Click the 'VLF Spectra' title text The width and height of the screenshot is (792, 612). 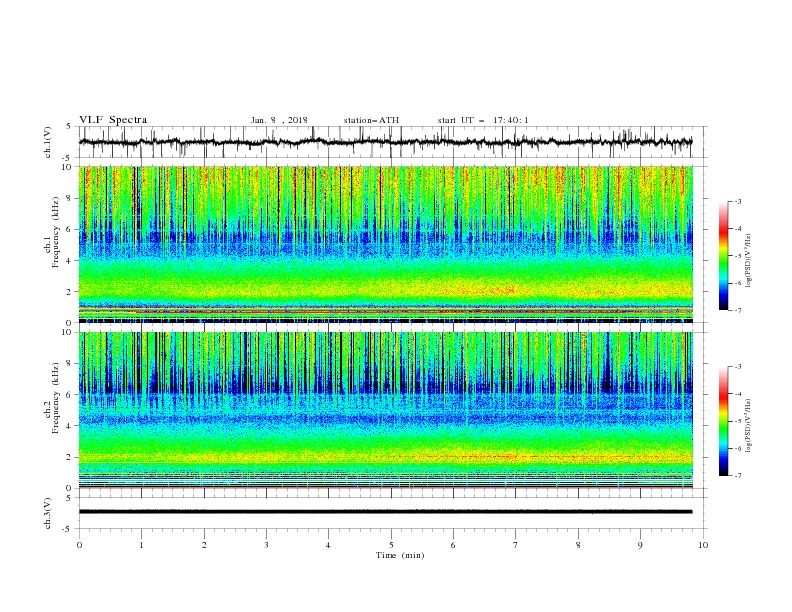point(113,120)
